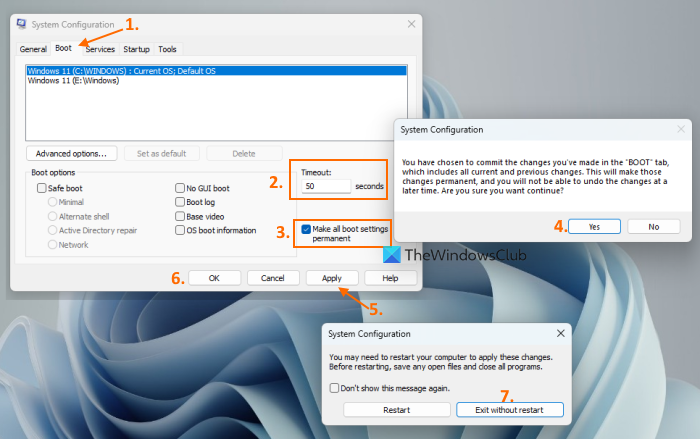Open the Services tab
This screenshot has width=700, height=439.
tap(100, 49)
